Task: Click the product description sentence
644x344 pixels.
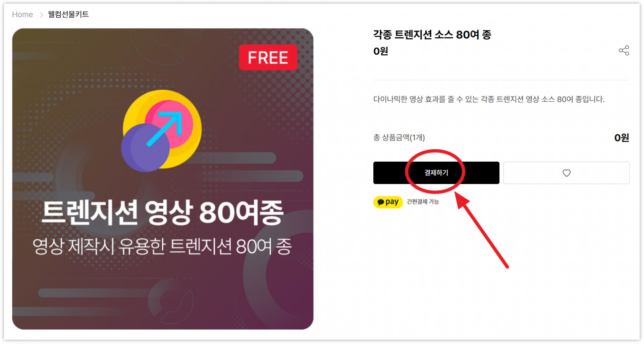Action: pos(489,99)
